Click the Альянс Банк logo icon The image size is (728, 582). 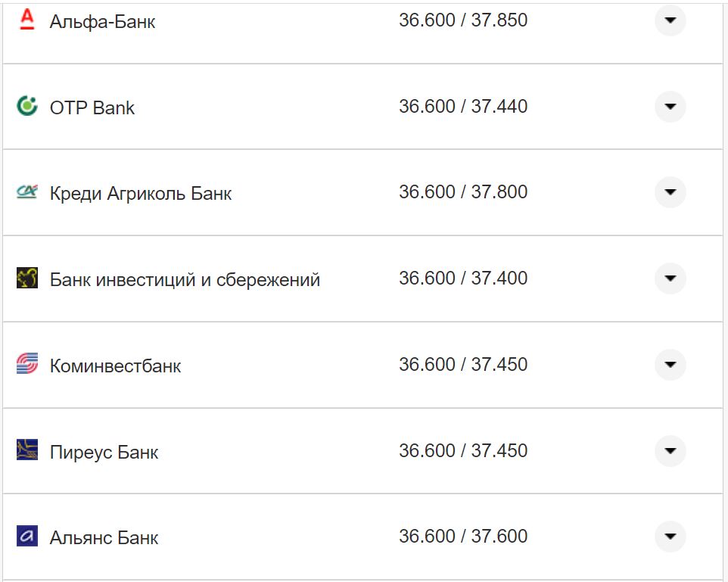[26, 537]
